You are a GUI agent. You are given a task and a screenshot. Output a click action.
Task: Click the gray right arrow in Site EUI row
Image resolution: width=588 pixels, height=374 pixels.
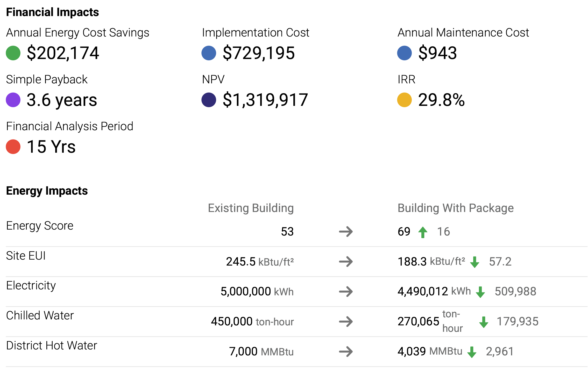(346, 262)
